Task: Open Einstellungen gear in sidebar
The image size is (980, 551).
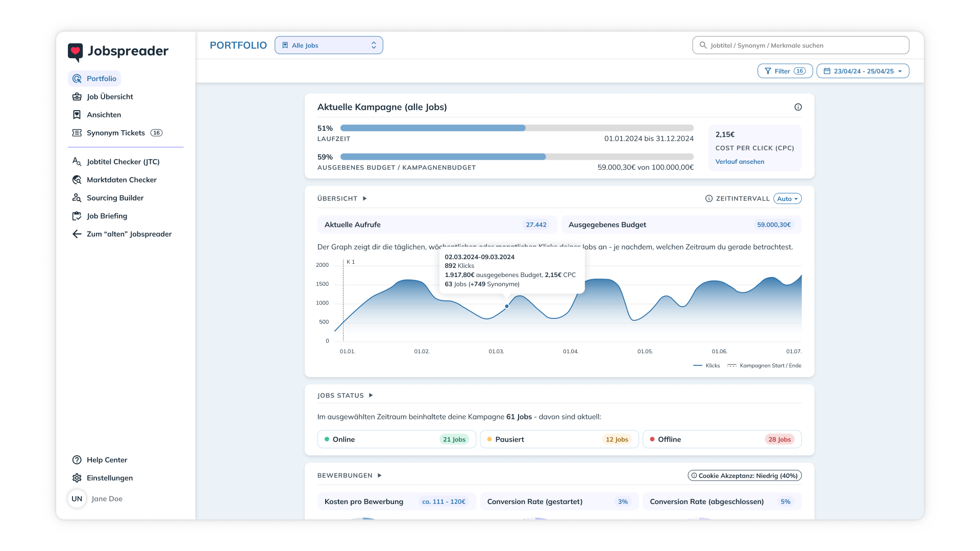Action: point(109,478)
